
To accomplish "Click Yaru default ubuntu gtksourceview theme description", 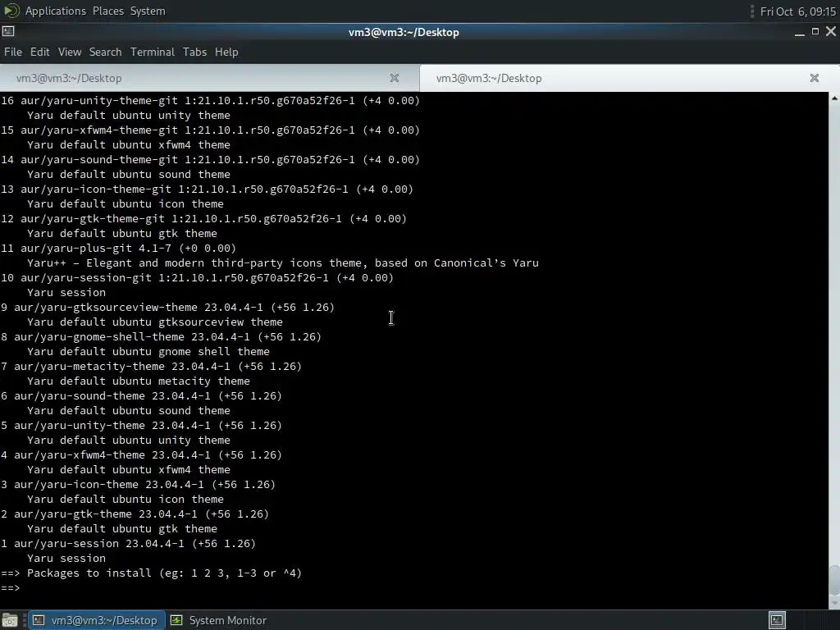I will coord(155,322).
